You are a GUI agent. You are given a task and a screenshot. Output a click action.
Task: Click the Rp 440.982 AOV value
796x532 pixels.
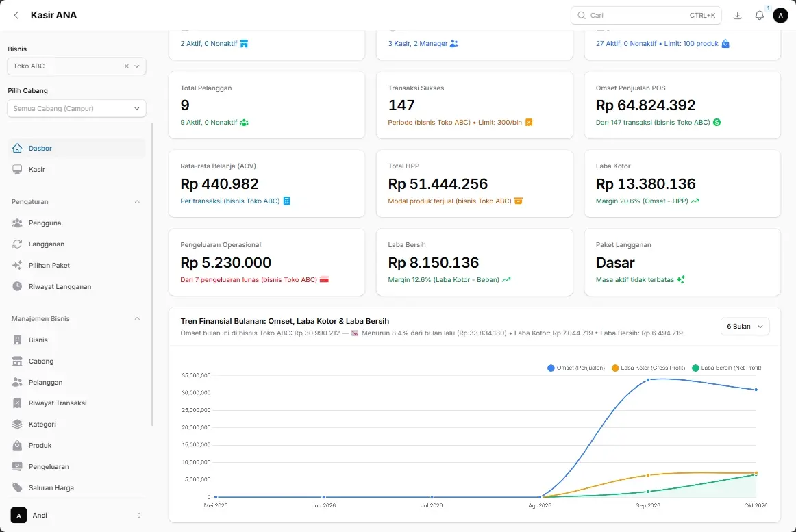click(x=219, y=183)
